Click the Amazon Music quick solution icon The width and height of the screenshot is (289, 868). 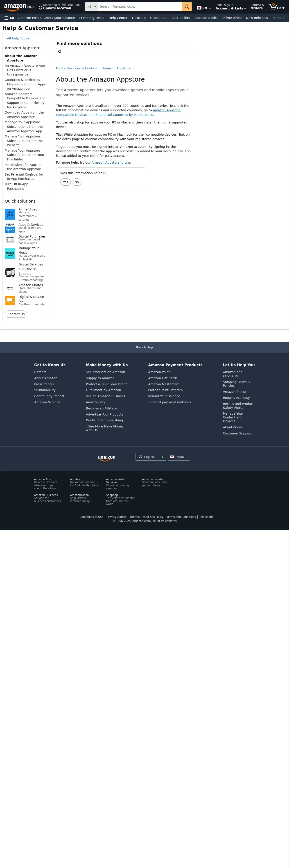10,253
